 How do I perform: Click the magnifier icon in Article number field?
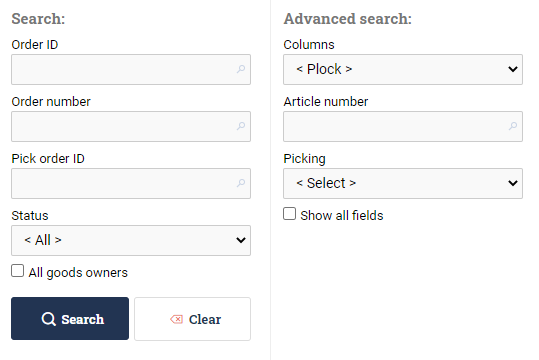pos(513,126)
